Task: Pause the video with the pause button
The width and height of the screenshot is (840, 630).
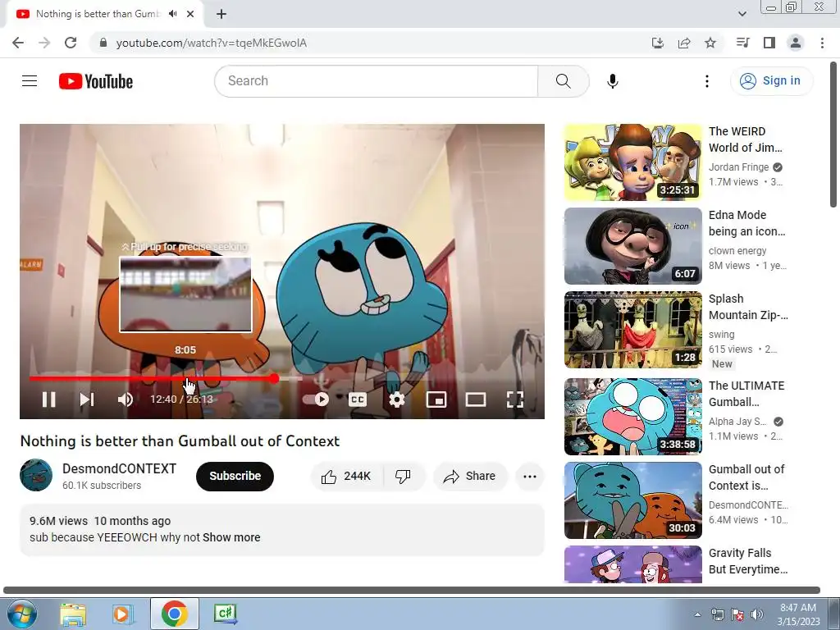Action: (x=48, y=399)
